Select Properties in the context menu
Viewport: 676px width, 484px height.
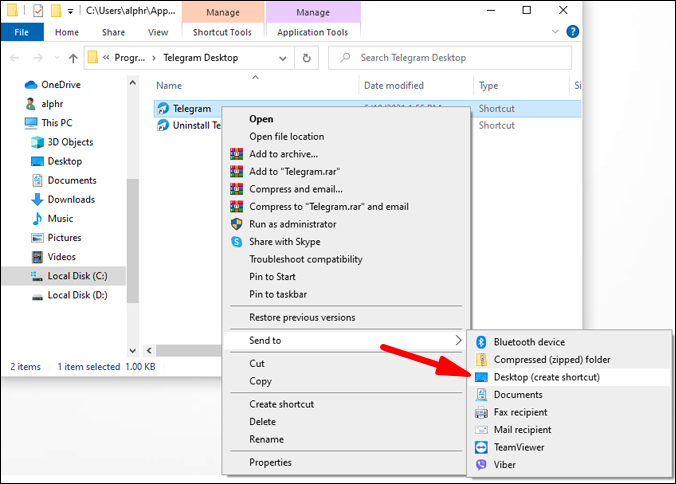click(270, 462)
